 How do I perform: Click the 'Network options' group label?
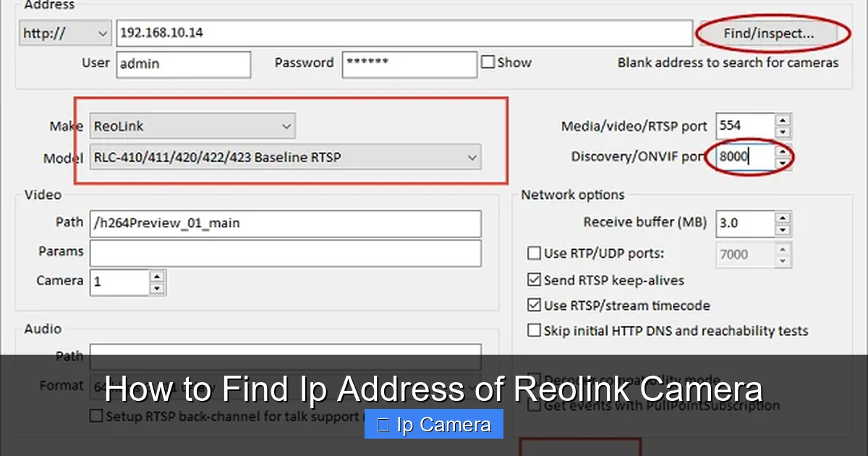click(573, 195)
